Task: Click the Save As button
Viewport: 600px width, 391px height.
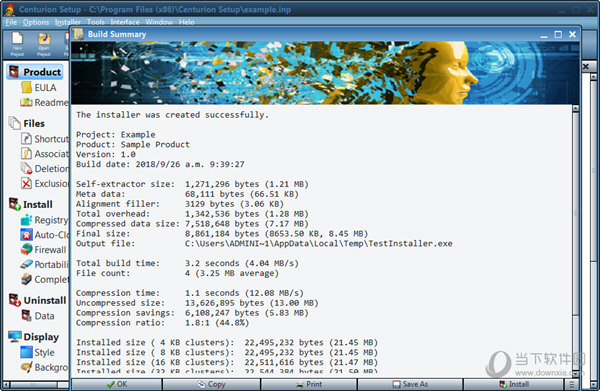Action: coord(410,384)
